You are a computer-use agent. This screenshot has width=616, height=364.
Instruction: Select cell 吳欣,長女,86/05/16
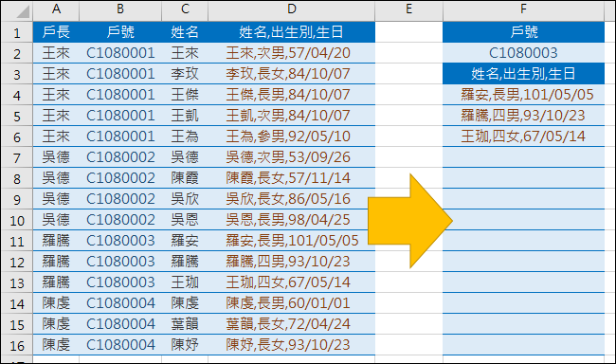(292, 199)
